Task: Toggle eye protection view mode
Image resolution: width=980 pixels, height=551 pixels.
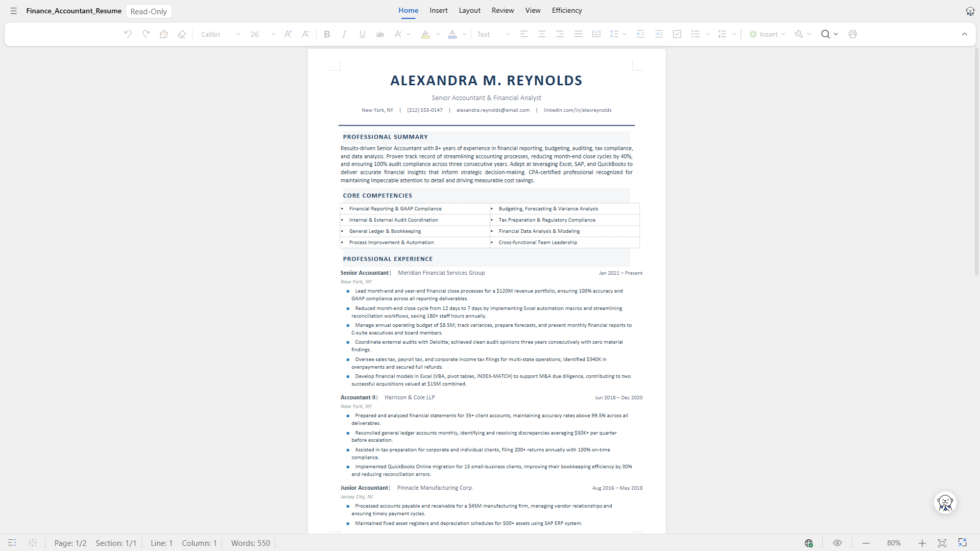Action: coord(837,543)
